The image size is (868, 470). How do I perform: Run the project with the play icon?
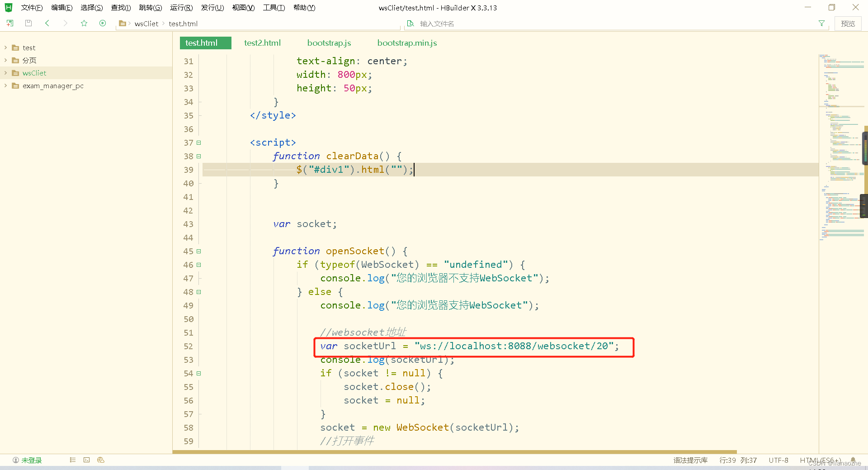point(103,23)
